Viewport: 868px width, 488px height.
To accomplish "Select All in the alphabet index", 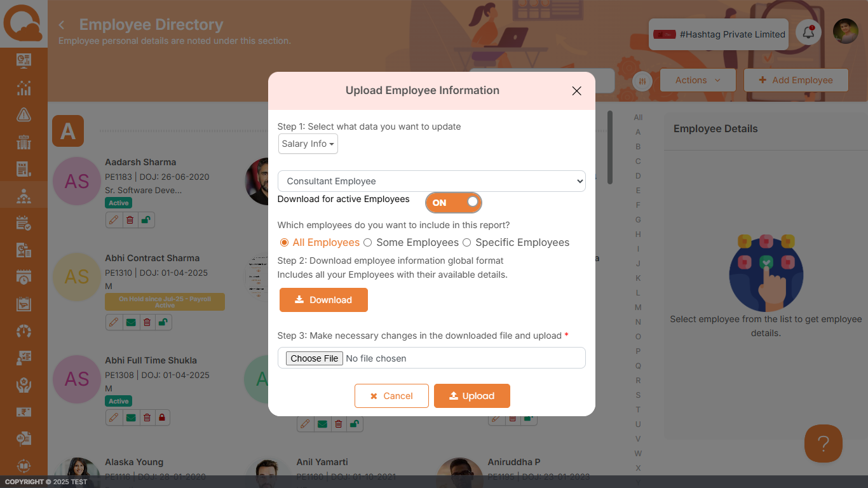I will (x=638, y=118).
